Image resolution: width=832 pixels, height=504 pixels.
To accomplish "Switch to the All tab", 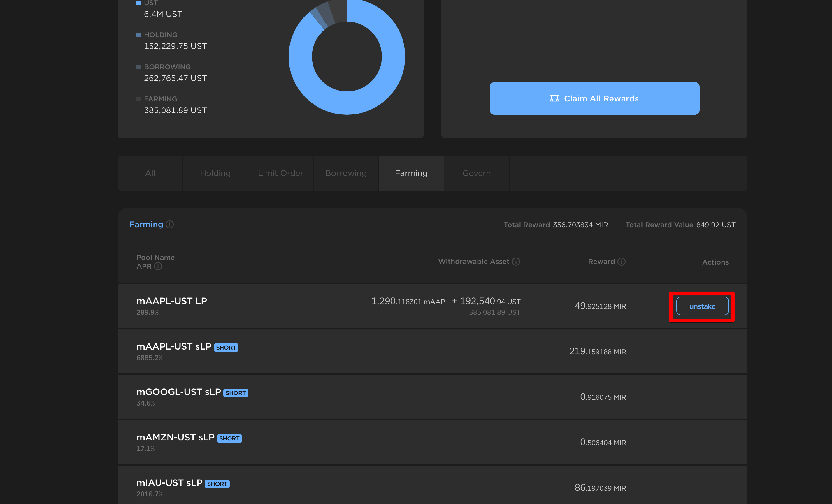I will (x=150, y=173).
